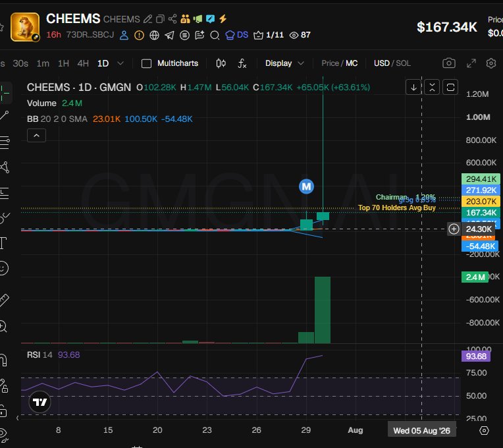Viewport: 503px width, 448px height.
Task: Click the eye 87 watchers count
Action: coord(300,35)
